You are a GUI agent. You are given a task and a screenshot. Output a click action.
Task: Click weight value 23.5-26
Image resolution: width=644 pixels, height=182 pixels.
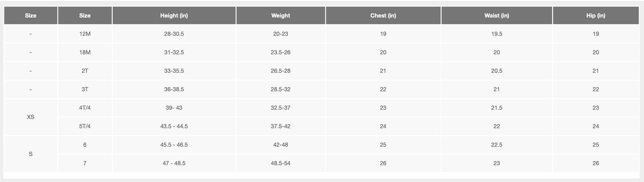(281, 52)
